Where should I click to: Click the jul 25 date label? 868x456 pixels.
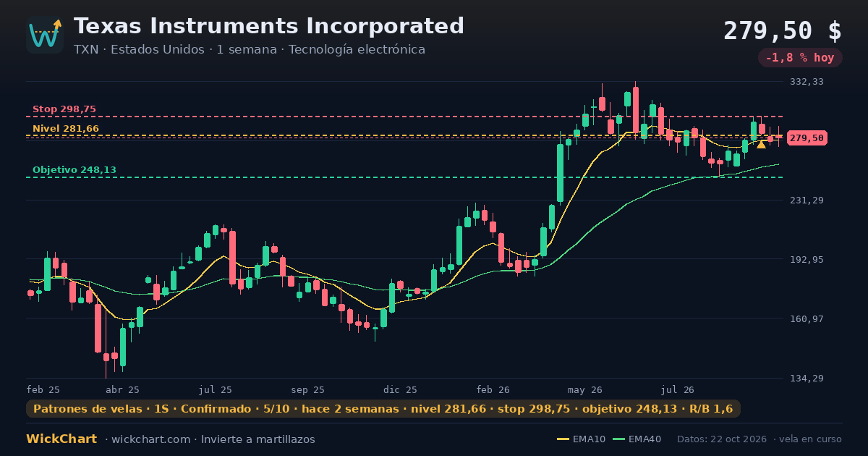(216, 389)
